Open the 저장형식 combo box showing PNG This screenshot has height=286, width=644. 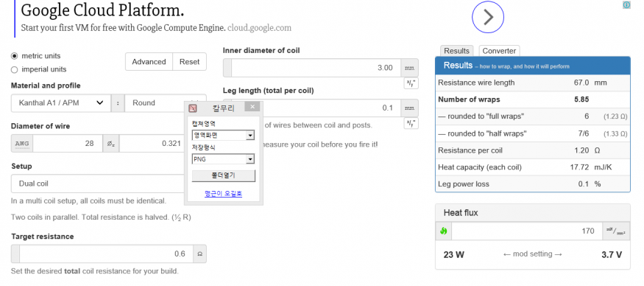pyautogui.click(x=223, y=158)
